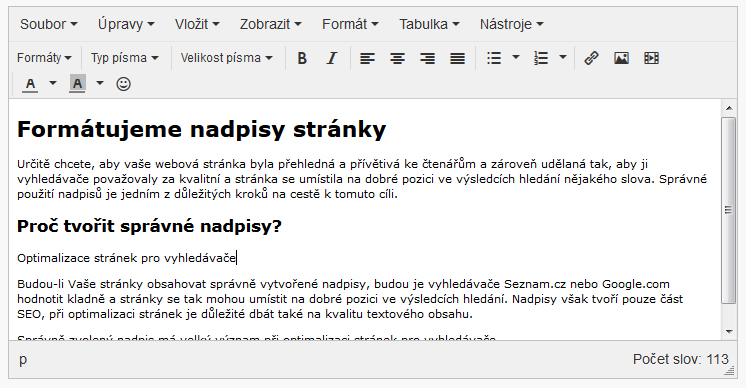Toggle bold formatting
746x388 pixels.
pos(302,58)
